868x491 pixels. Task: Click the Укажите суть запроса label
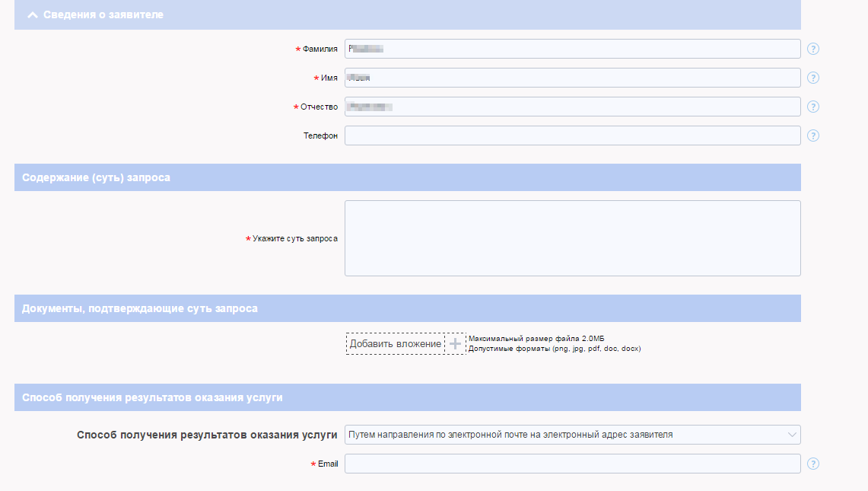[x=295, y=238]
